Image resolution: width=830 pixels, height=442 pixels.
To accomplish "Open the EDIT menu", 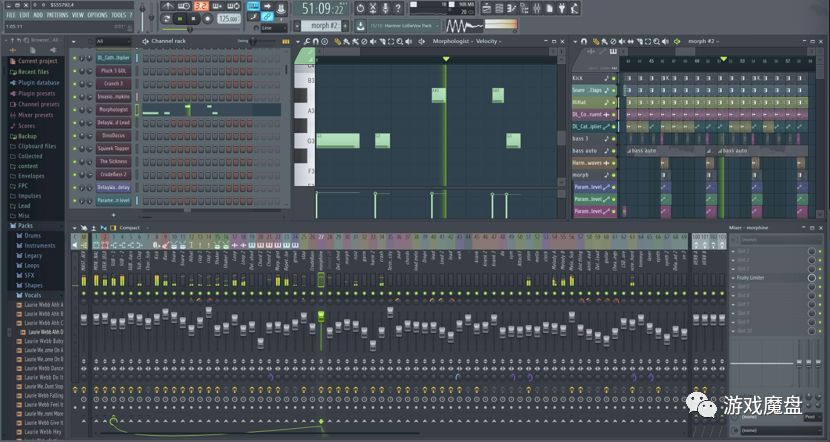I will [24, 15].
